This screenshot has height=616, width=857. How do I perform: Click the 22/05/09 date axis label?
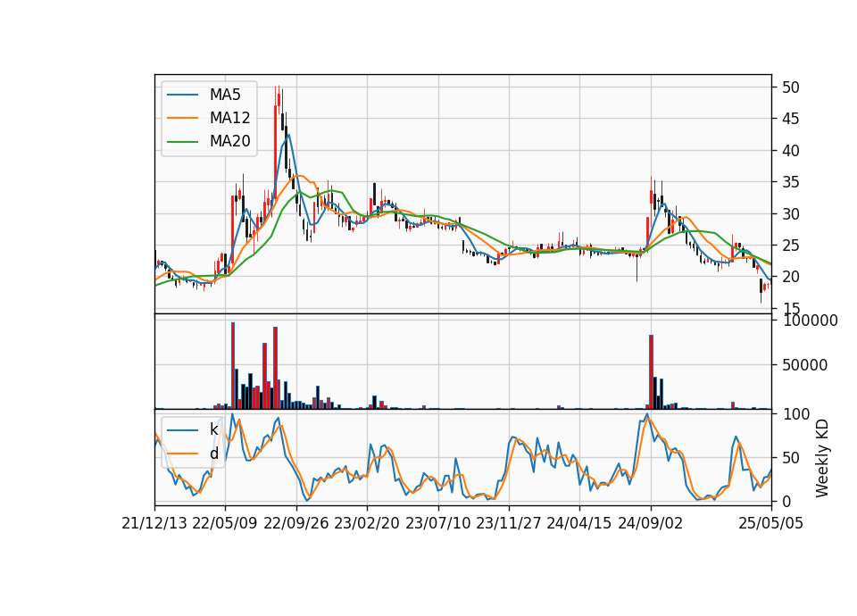click(x=225, y=523)
